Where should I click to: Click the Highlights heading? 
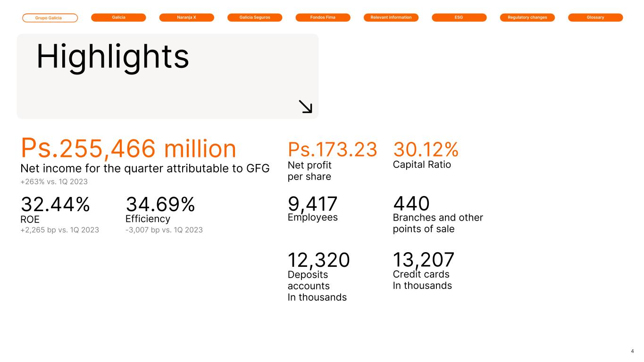click(x=113, y=57)
